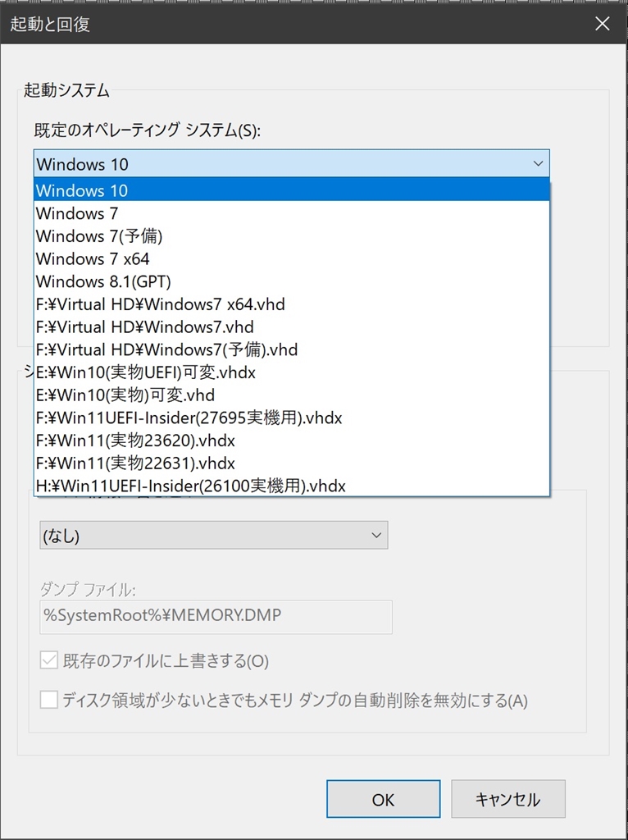
Task: Pick F:¥Win11(実物23620).vhdx entry
Action: click(291, 441)
